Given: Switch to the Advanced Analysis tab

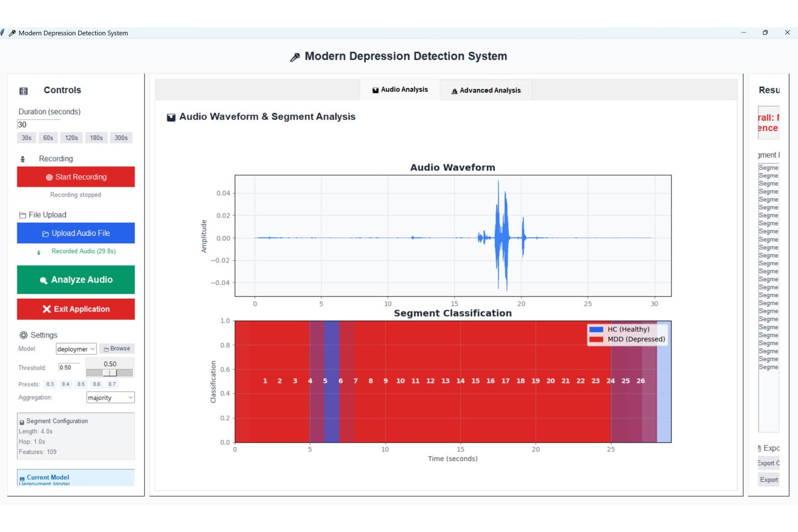Looking at the screenshot, I should (486, 90).
